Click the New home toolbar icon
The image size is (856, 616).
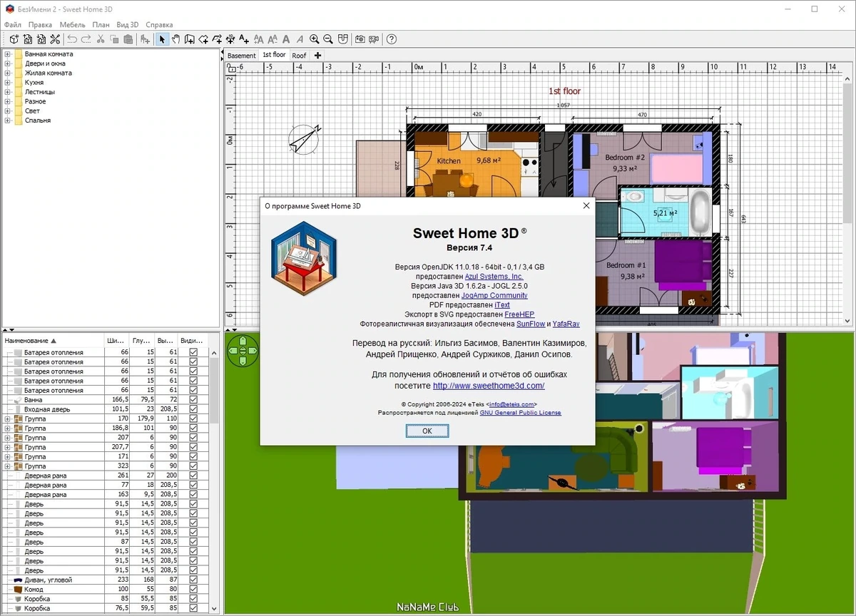[x=14, y=39]
